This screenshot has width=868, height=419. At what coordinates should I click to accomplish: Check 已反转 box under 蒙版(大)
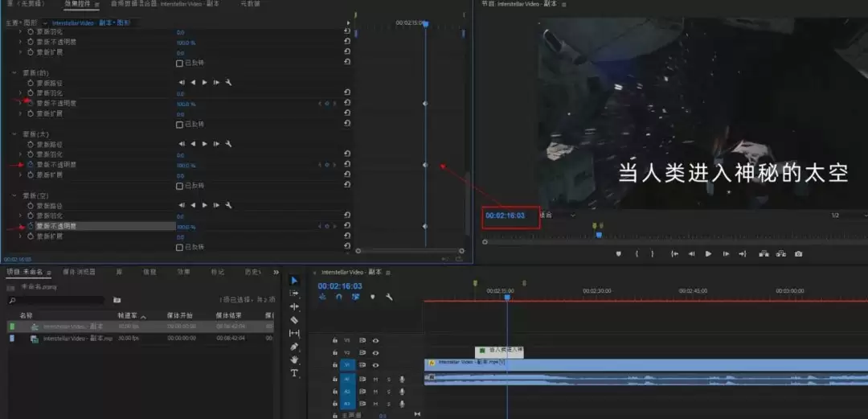point(179,187)
